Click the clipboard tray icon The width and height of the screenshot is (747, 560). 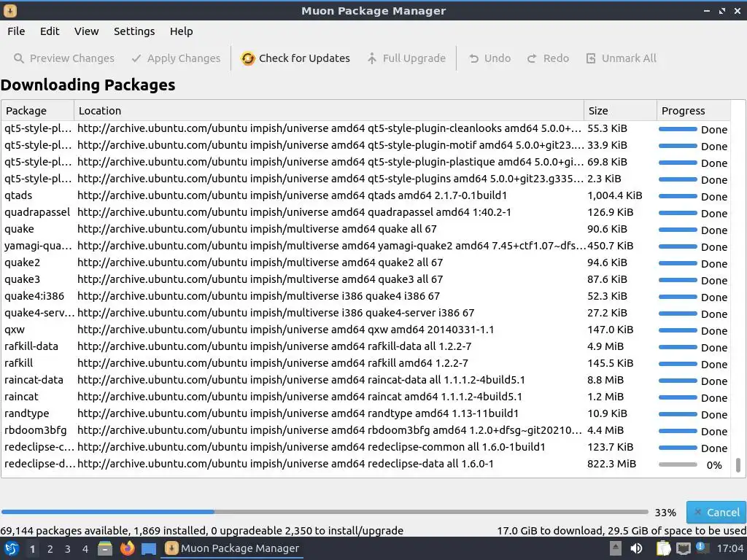point(663,549)
